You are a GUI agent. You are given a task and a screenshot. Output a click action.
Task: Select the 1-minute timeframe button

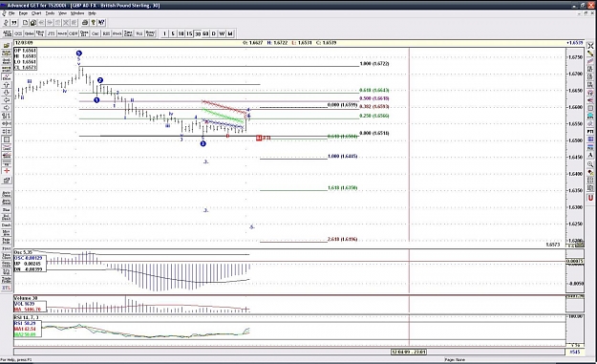(x=164, y=33)
